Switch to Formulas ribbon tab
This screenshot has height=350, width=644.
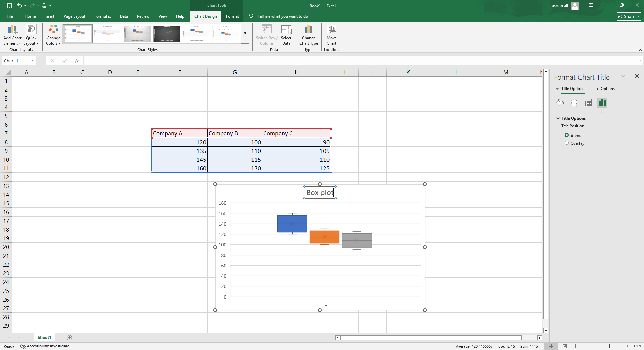tap(102, 16)
